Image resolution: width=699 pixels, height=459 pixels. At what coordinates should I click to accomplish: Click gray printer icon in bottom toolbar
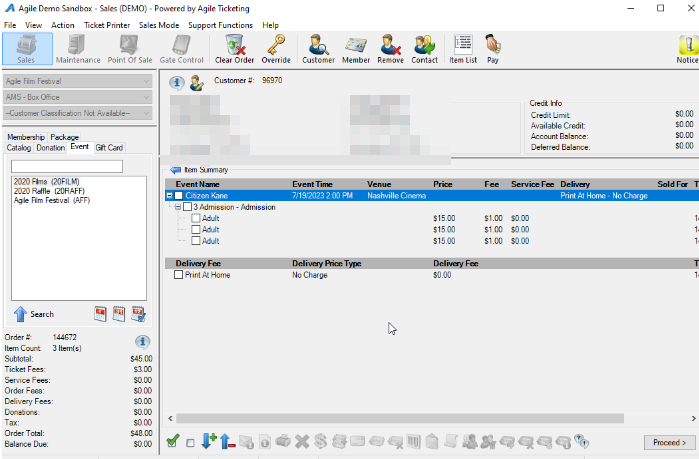[x=283, y=442]
